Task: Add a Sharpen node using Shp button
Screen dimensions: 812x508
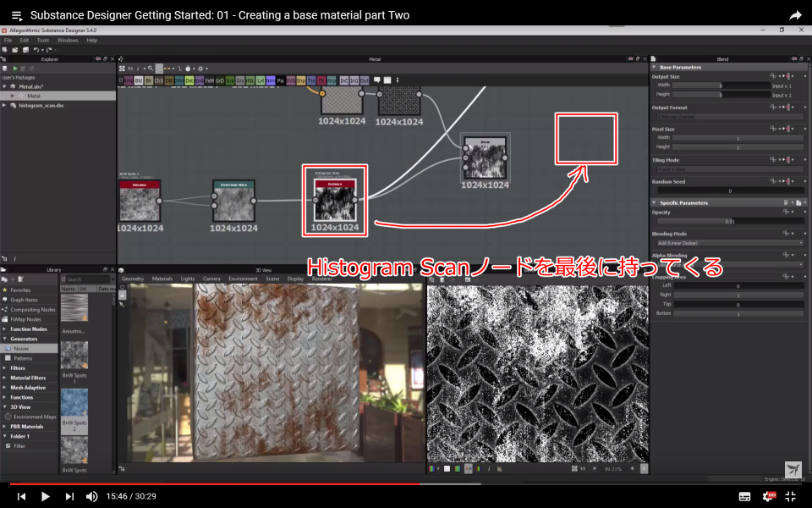Action: 301,81
